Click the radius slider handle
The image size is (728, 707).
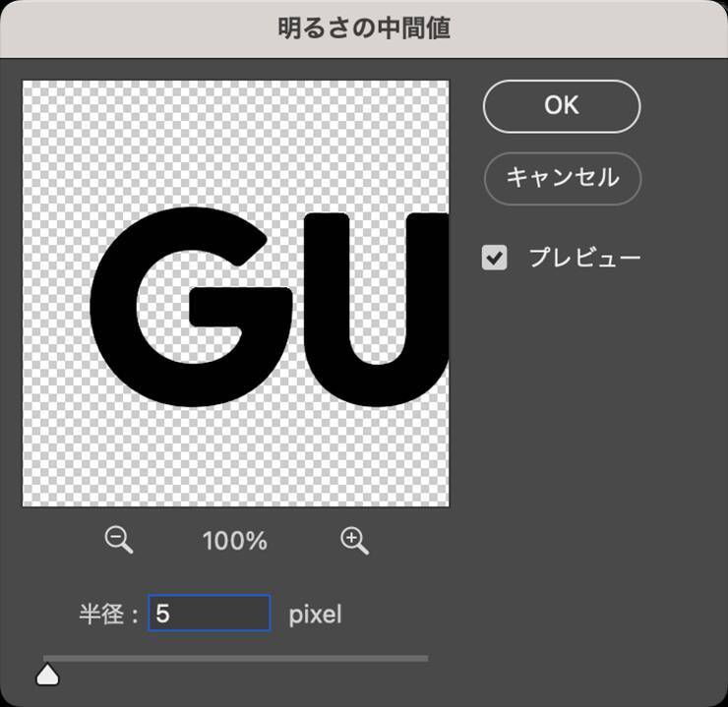[47, 675]
